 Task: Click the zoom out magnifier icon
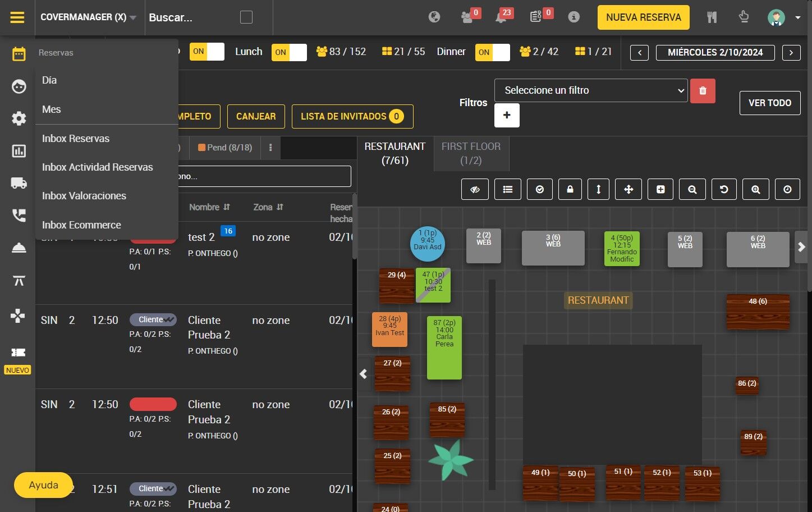(692, 190)
